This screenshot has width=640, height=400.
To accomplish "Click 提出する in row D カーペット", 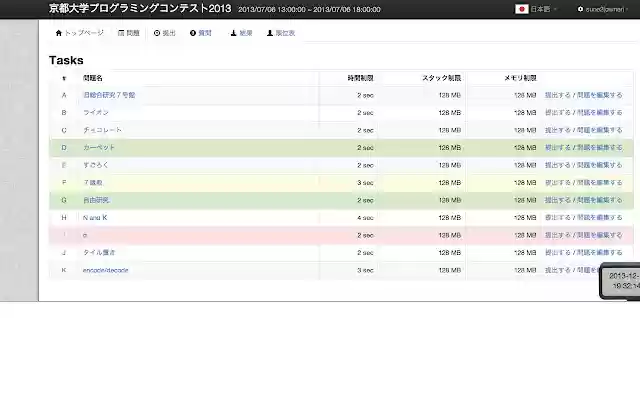I will [x=558, y=148].
